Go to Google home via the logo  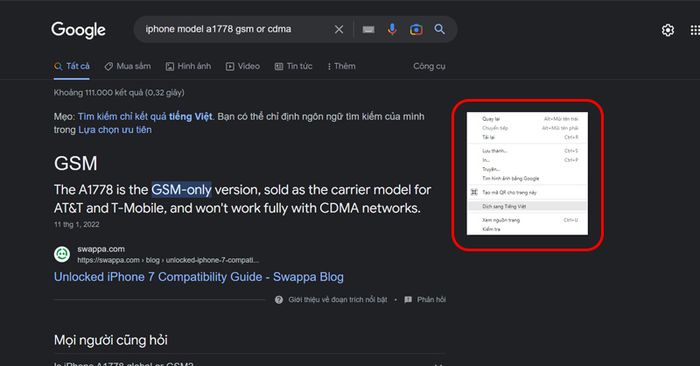click(79, 30)
